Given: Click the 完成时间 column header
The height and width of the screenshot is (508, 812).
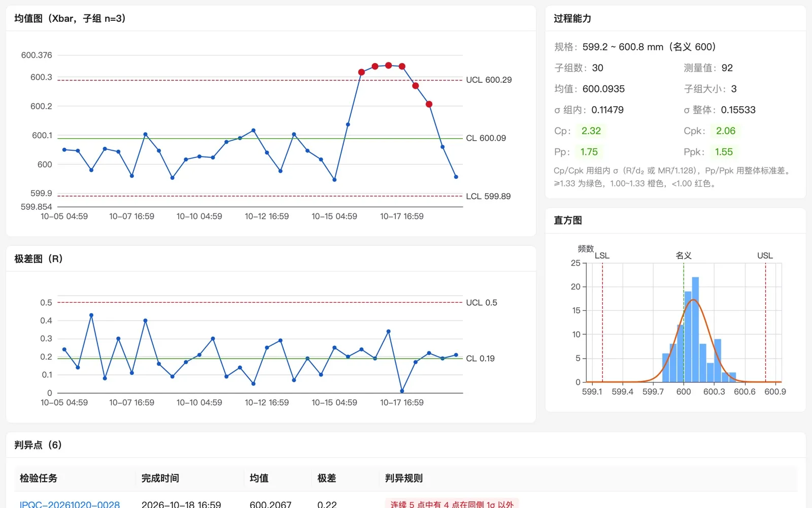Looking at the screenshot, I should (x=160, y=478).
